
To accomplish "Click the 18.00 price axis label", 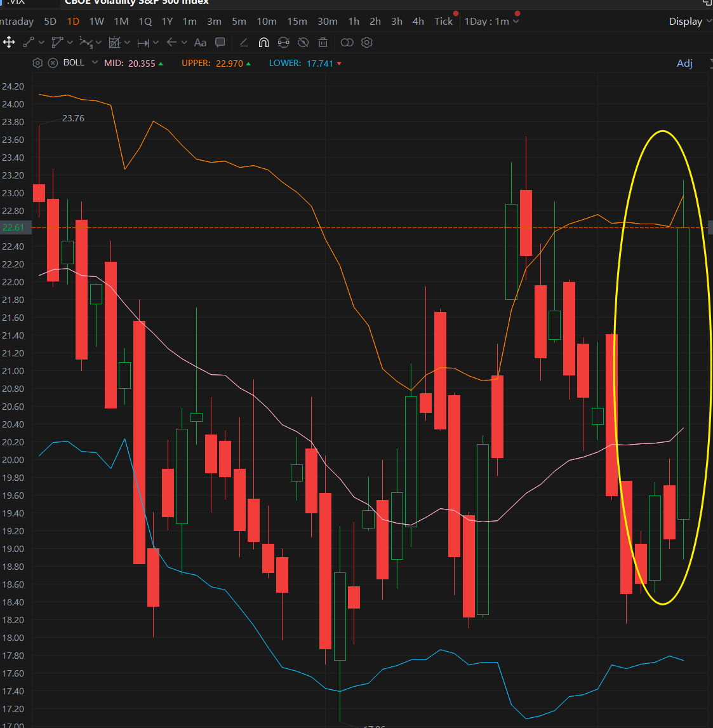I will click(x=13, y=637).
